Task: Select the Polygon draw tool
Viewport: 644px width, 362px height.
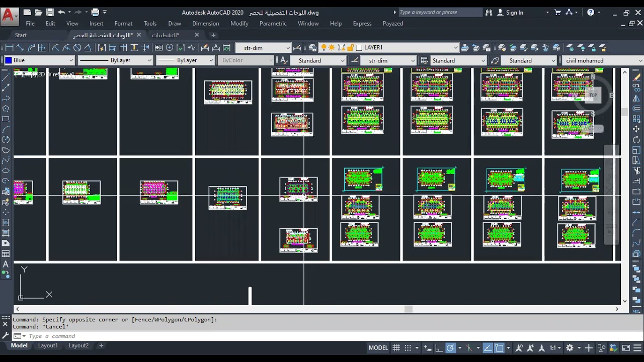Action: 6,109
